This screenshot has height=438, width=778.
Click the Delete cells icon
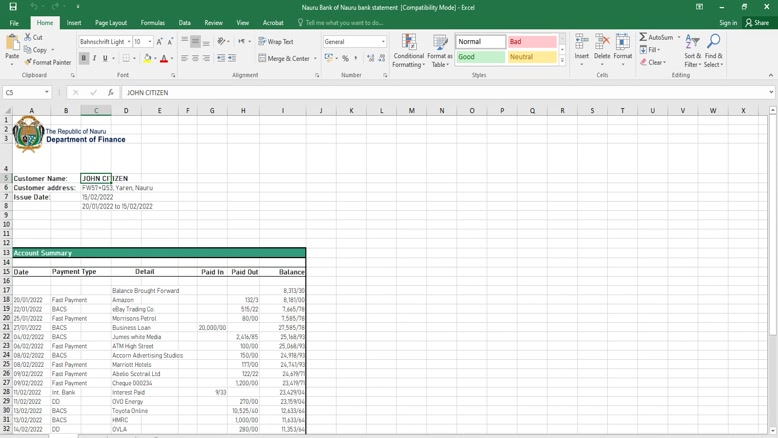tap(602, 51)
